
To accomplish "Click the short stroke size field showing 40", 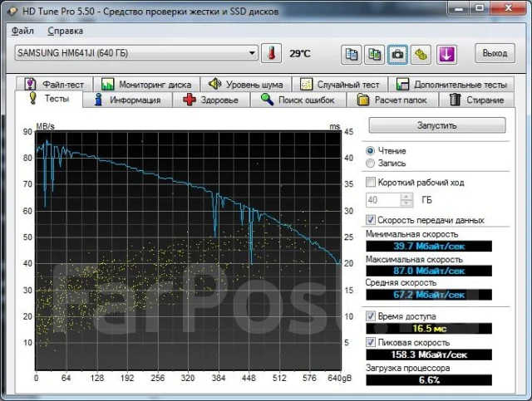I will [x=383, y=200].
